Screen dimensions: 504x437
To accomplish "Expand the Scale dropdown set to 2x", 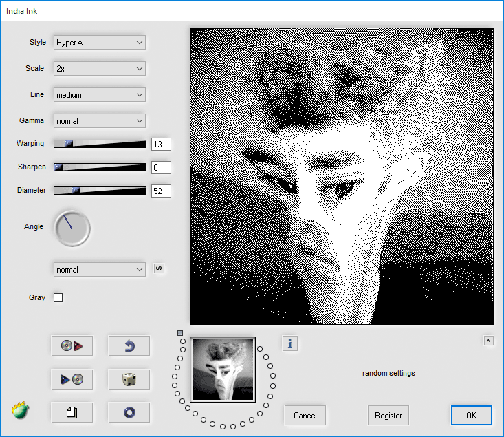I will (x=100, y=69).
